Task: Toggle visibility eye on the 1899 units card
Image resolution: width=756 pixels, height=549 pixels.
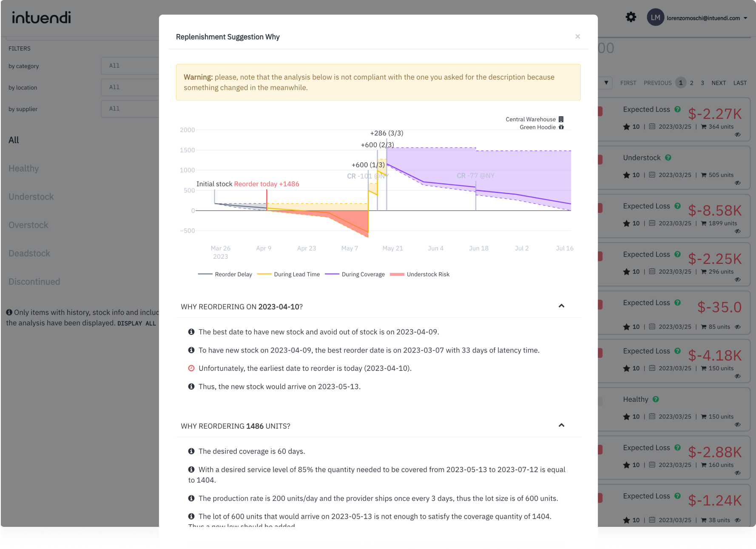Action: click(738, 231)
